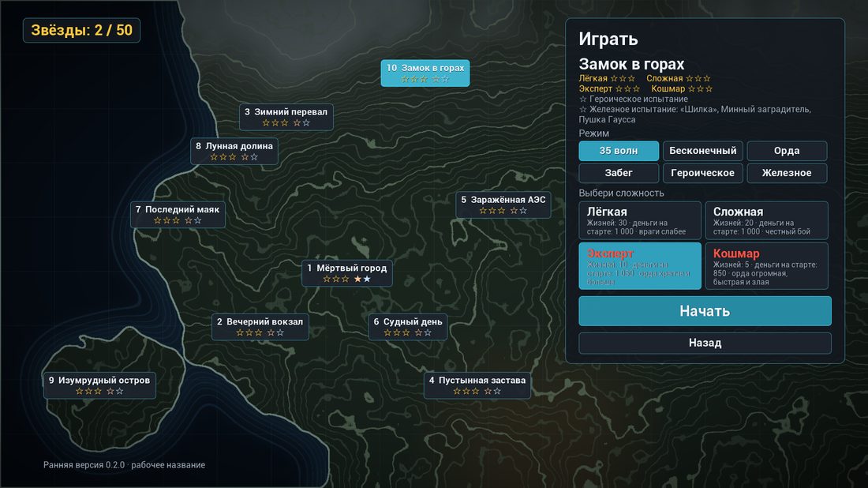Select the Зимний перевал level marker
868x488 pixels.
coord(286,117)
